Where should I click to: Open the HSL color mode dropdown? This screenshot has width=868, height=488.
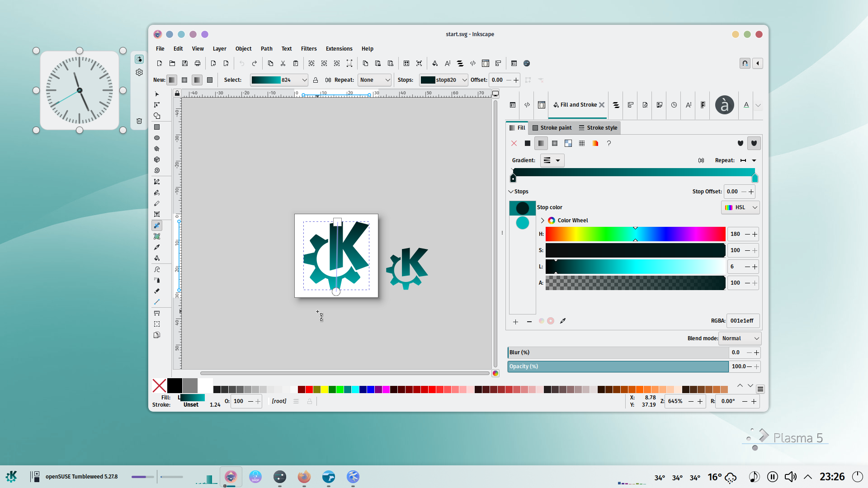pyautogui.click(x=741, y=207)
